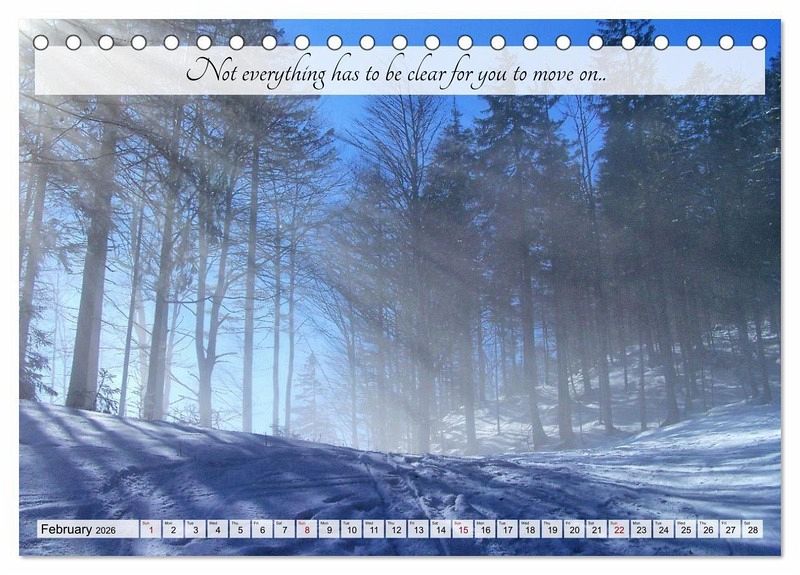Click the 'February 2026' month label
The width and height of the screenshot is (800, 575).
click(78, 529)
